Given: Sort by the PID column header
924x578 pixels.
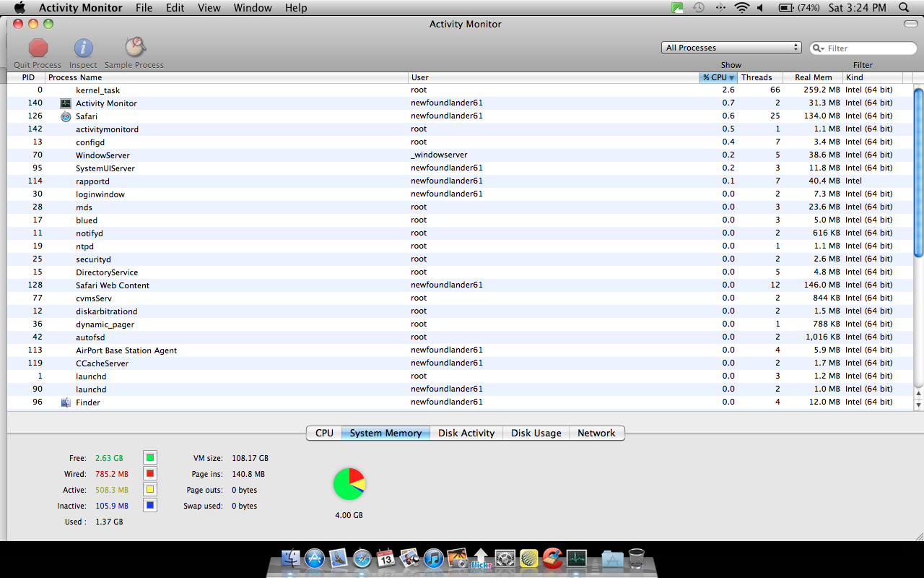Looking at the screenshot, I should 27,77.
